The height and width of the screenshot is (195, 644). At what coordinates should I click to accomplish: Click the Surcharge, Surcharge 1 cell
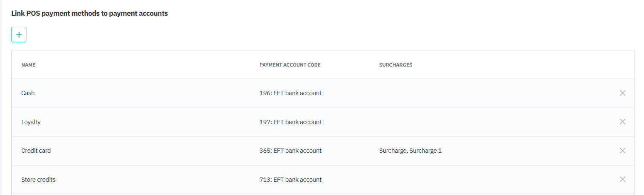(x=410, y=151)
